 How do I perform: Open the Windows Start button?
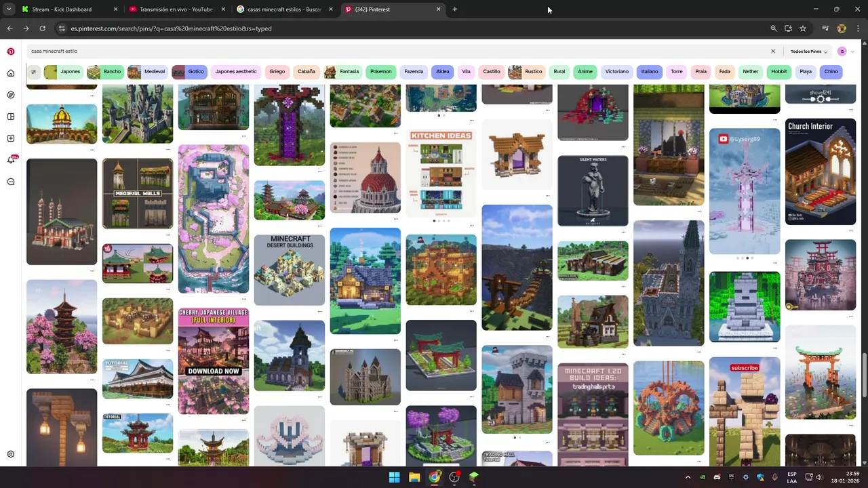tap(394, 477)
